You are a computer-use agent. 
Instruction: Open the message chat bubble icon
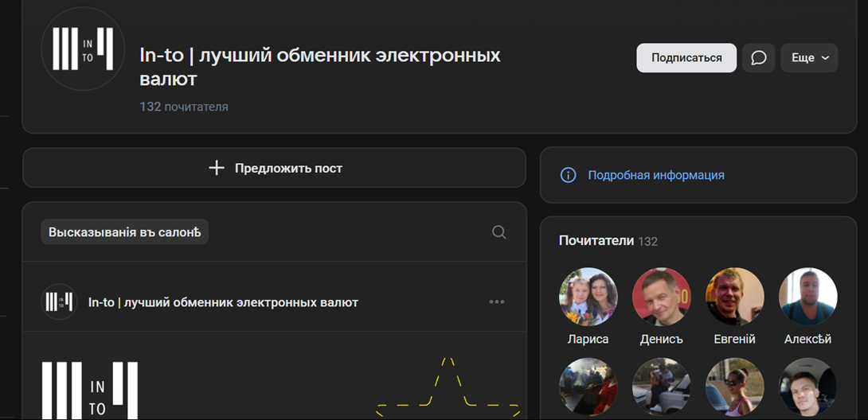pos(758,58)
